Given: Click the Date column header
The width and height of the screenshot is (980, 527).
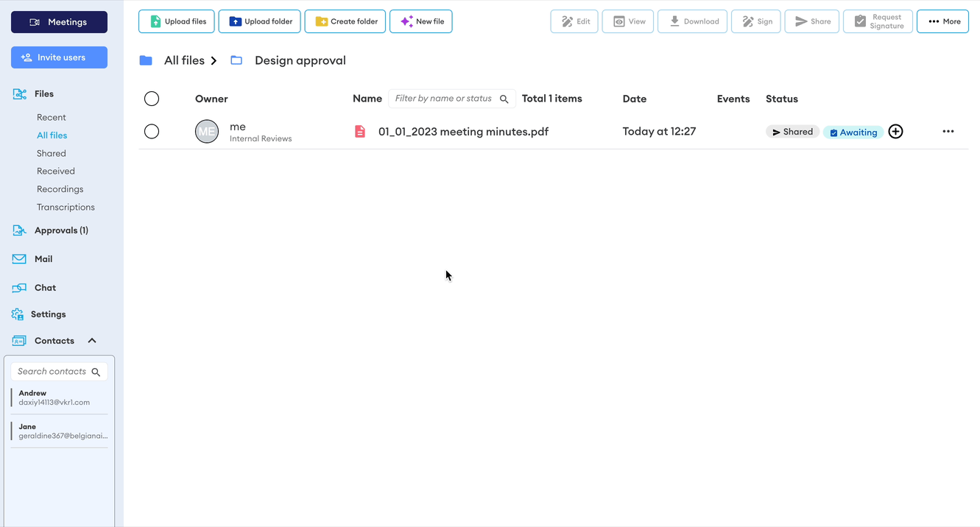Looking at the screenshot, I should click(635, 99).
